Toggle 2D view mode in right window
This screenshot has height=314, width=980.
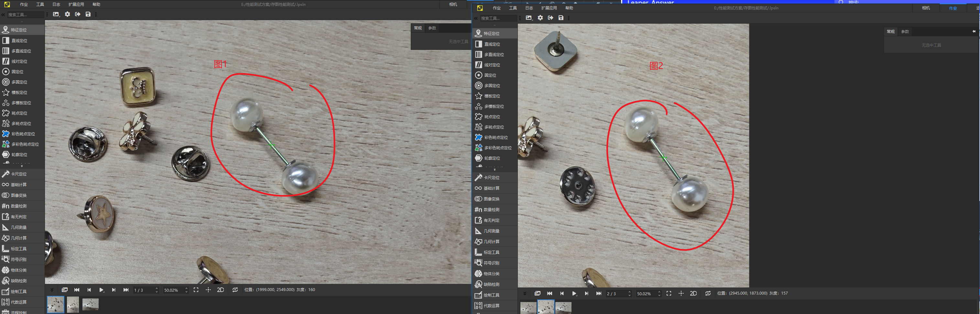[693, 294]
